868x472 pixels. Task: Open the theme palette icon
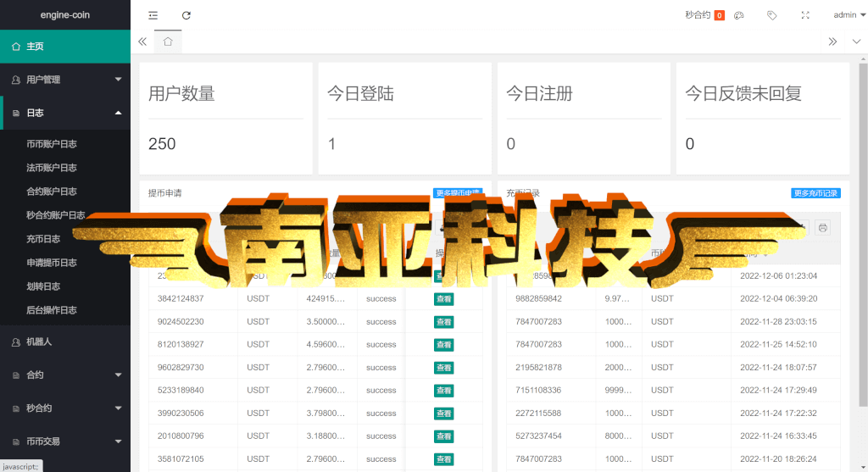pyautogui.click(x=738, y=15)
